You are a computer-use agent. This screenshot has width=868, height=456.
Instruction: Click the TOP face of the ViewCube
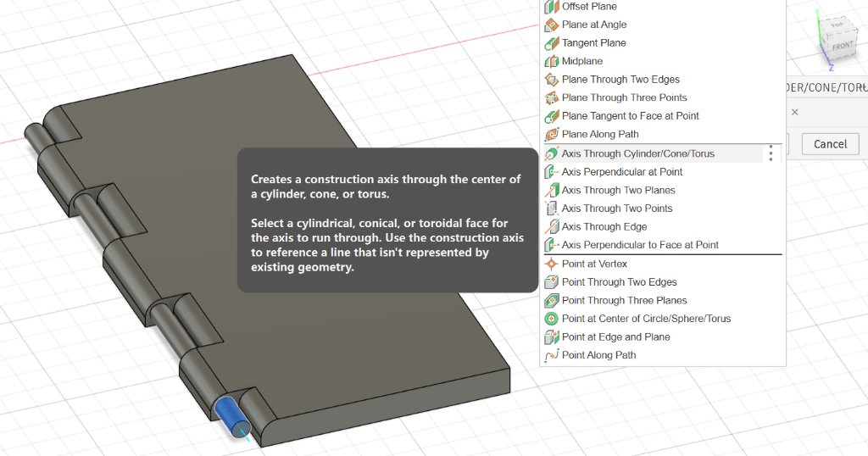tap(837, 25)
